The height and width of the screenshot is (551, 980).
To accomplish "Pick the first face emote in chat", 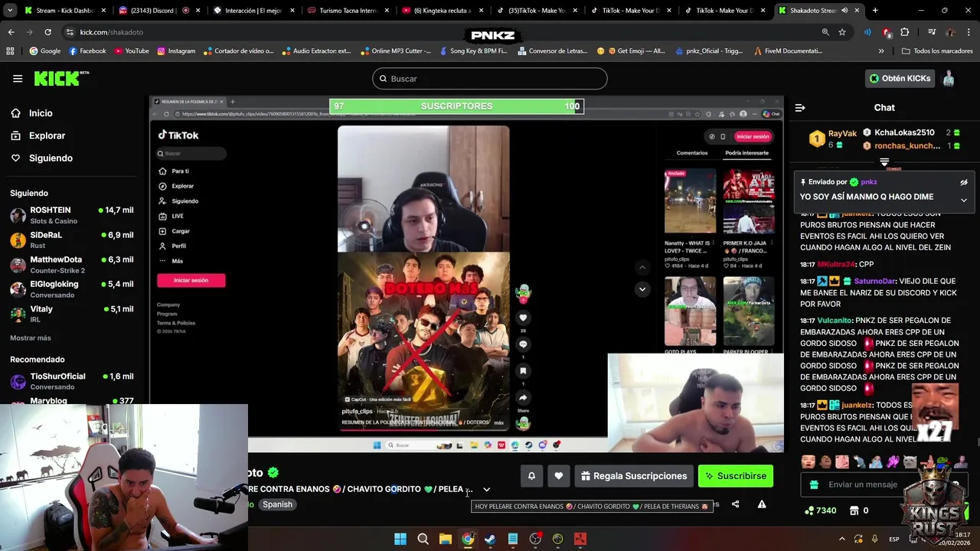I will 808,461.
